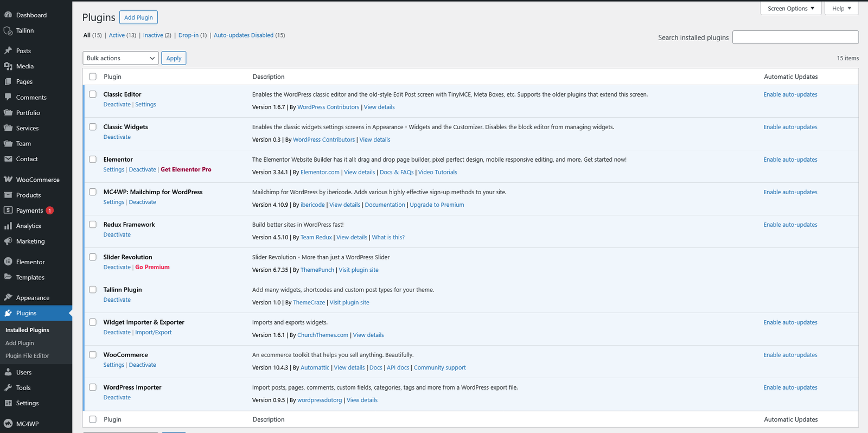Select all plugins with header checkbox

(x=93, y=77)
